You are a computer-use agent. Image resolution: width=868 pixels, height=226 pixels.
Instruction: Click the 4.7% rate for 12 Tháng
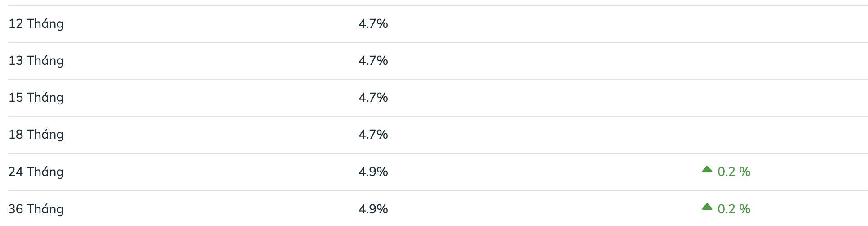pyautogui.click(x=373, y=23)
